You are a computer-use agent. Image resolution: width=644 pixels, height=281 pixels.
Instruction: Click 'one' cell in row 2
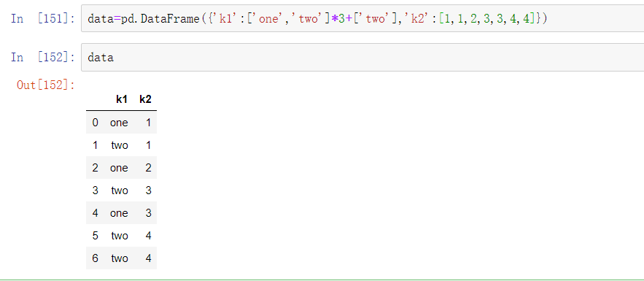point(119,168)
